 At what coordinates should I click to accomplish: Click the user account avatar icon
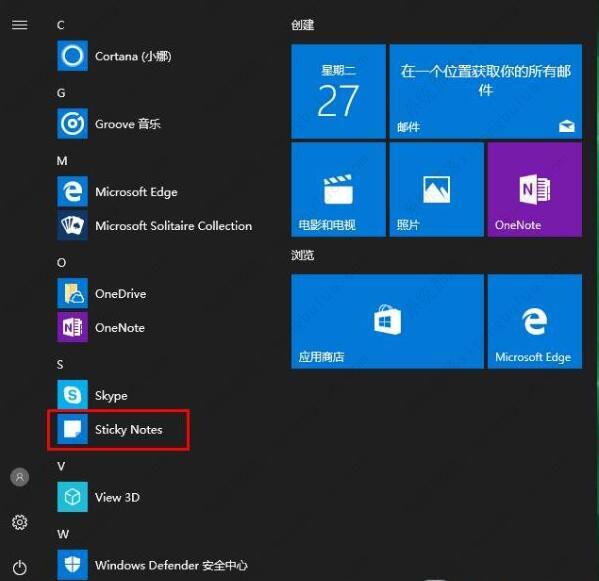(x=19, y=477)
